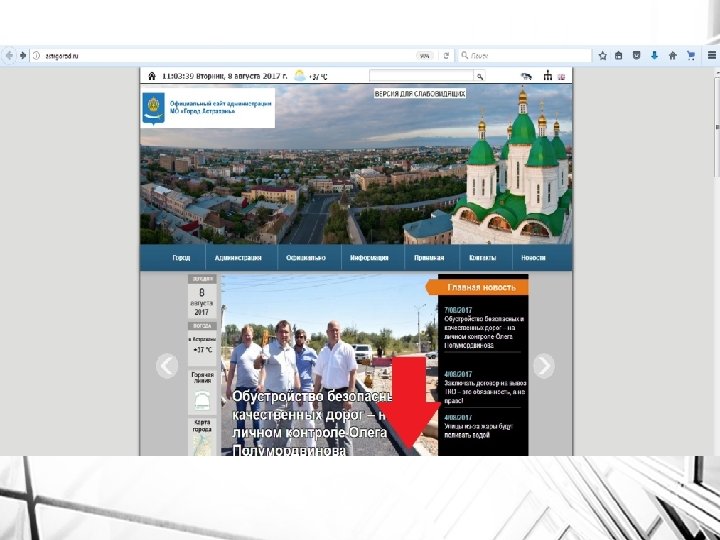
Task: Open the Контакты menu item
Action: pos(483,258)
